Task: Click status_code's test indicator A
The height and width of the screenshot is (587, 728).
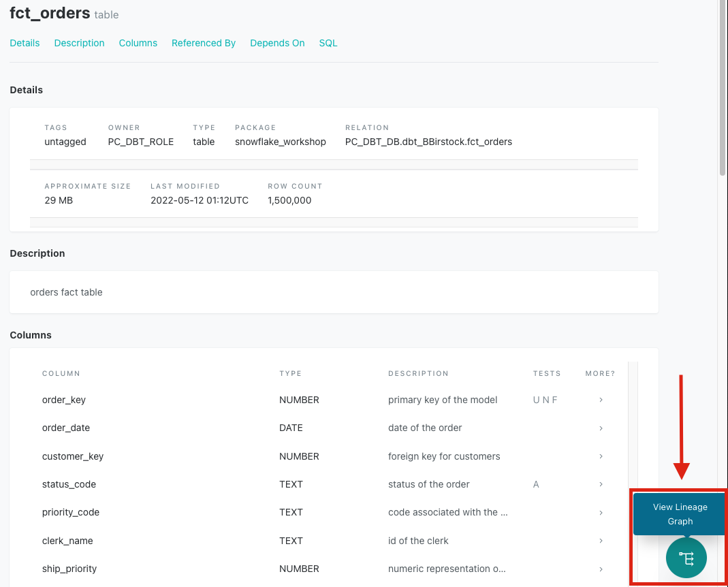Action: 536,484
